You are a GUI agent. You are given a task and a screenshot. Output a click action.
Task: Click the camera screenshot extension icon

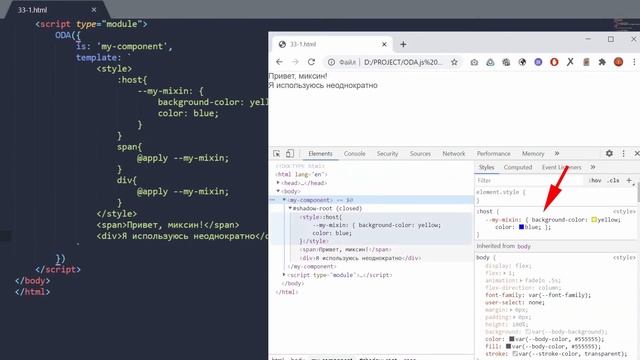474,62
